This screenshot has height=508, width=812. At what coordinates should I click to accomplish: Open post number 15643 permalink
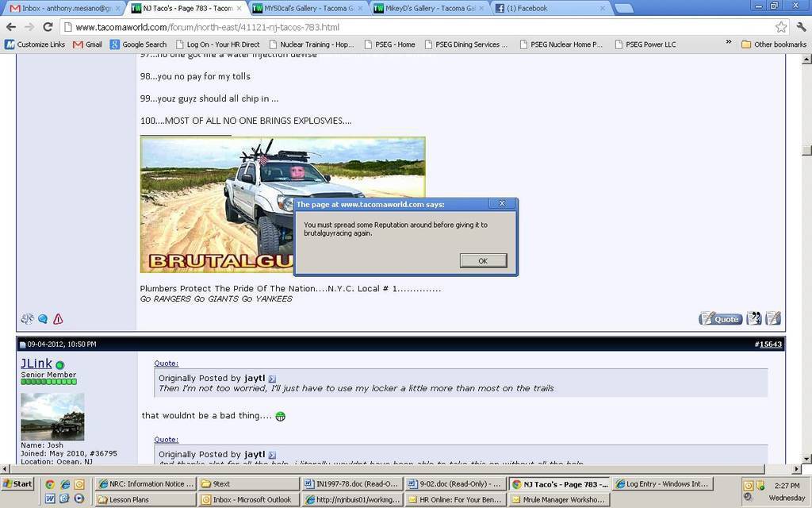tap(771, 344)
